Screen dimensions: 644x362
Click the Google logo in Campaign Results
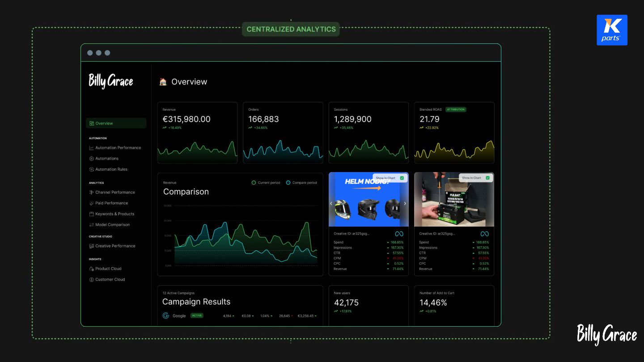point(166,316)
